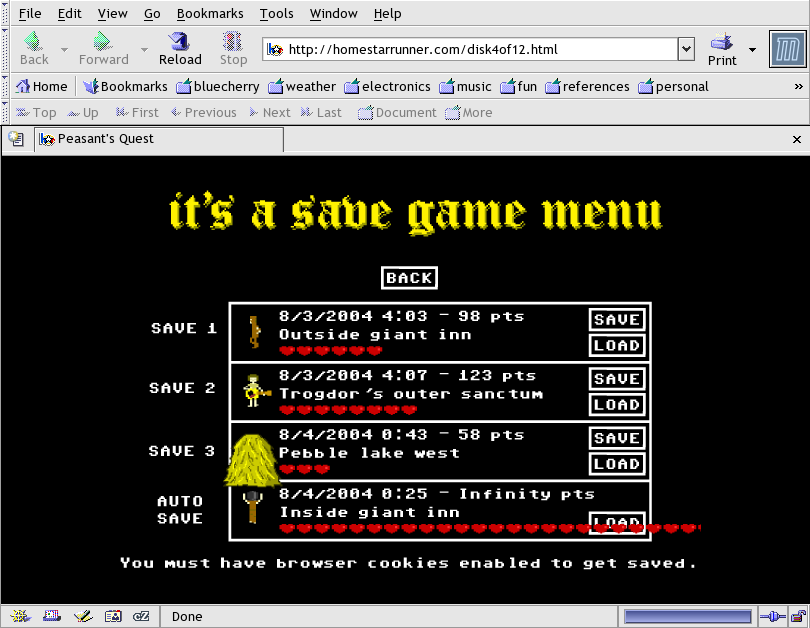Open the references bookmark folder
The image size is (810, 628).
(x=587, y=86)
